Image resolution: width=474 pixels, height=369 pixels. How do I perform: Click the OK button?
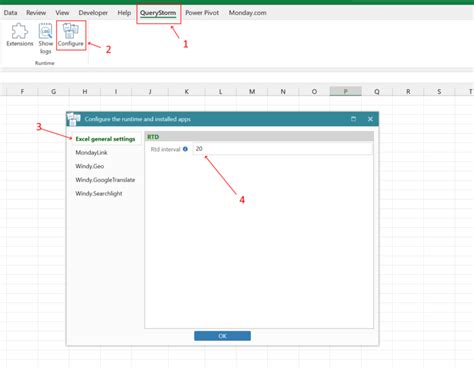[x=222, y=336]
